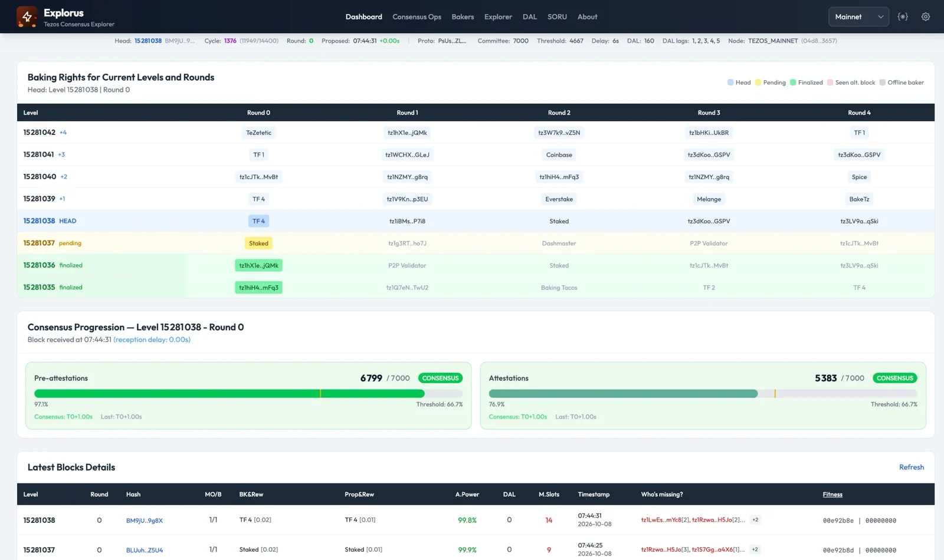Select green tz1hX1e..jQMk baker for level 15281036
Image resolution: width=944 pixels, height=560 pixels.
click(258, 265)
